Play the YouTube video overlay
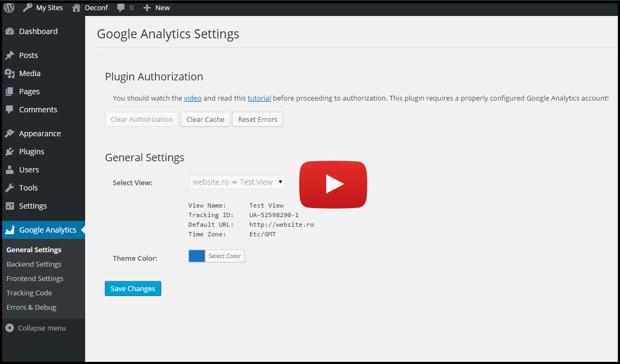Screen dimensions: 620x364 click(x=333, y=184)
